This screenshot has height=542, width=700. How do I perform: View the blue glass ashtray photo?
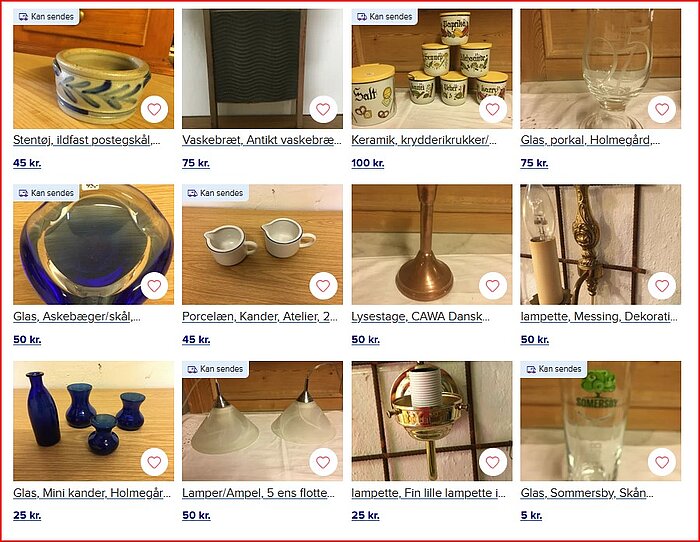(x=93, y=244)
